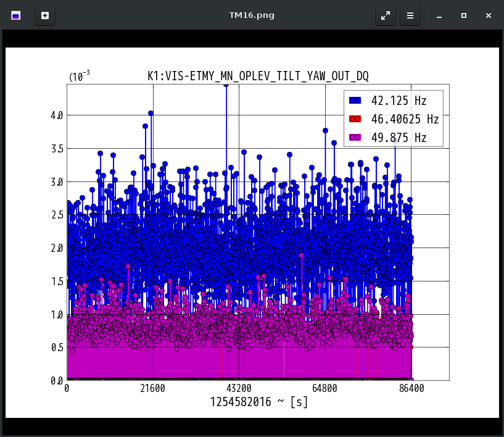Viewport: 504px width, 437px height.
Task: Open the hamburger menu
Action: [x=410, y=15]
